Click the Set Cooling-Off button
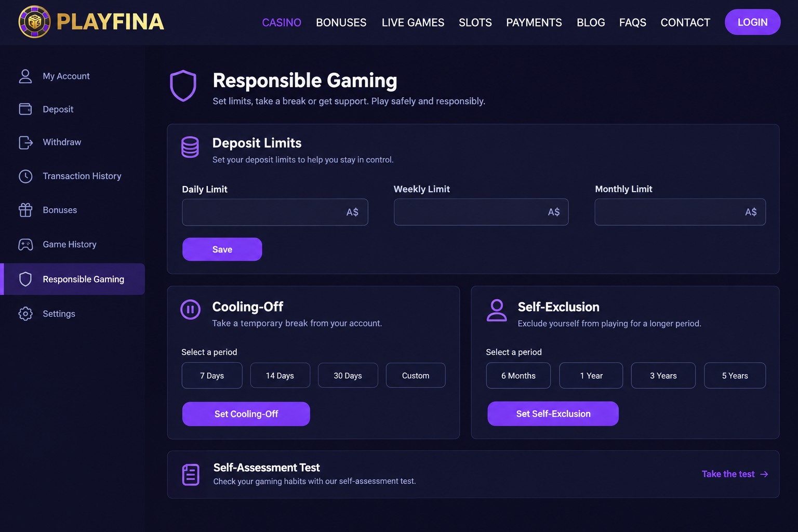 (x=246, y=414)
